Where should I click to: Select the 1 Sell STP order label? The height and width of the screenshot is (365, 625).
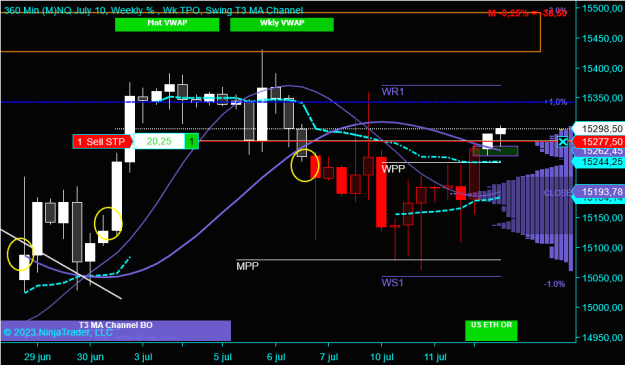tap(102, 141)
